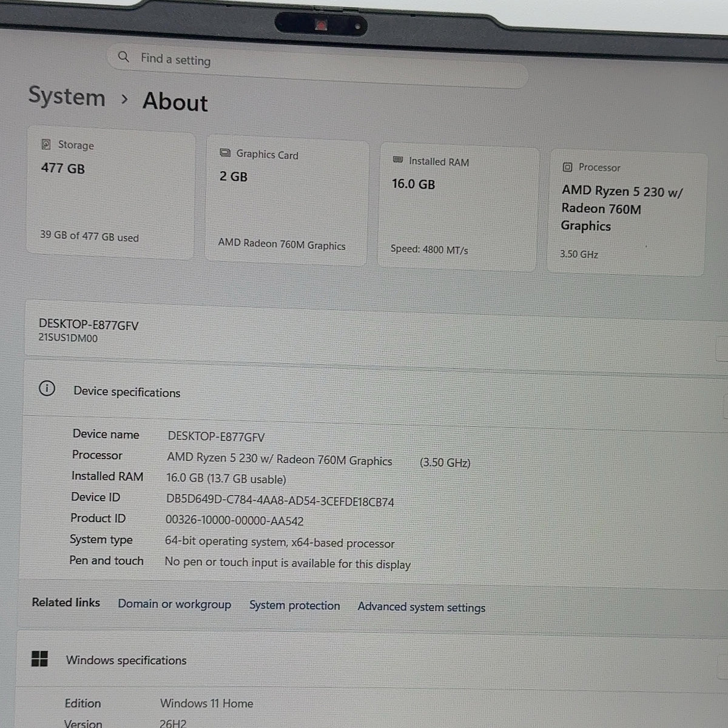Click the DESKTOP-E877GFV header name
The height and width of the screenshot is (728, 728).
tap(89, 325)
